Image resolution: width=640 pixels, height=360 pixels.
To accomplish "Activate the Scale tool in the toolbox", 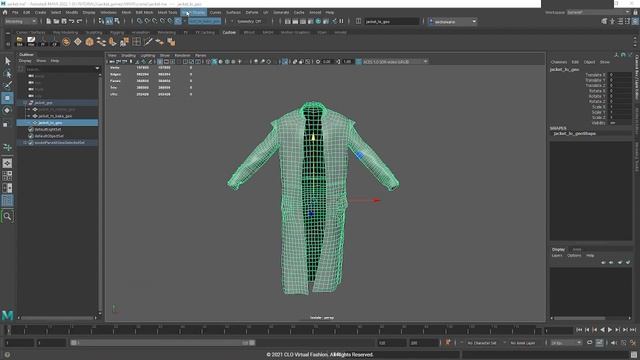I will pos(6,124).
